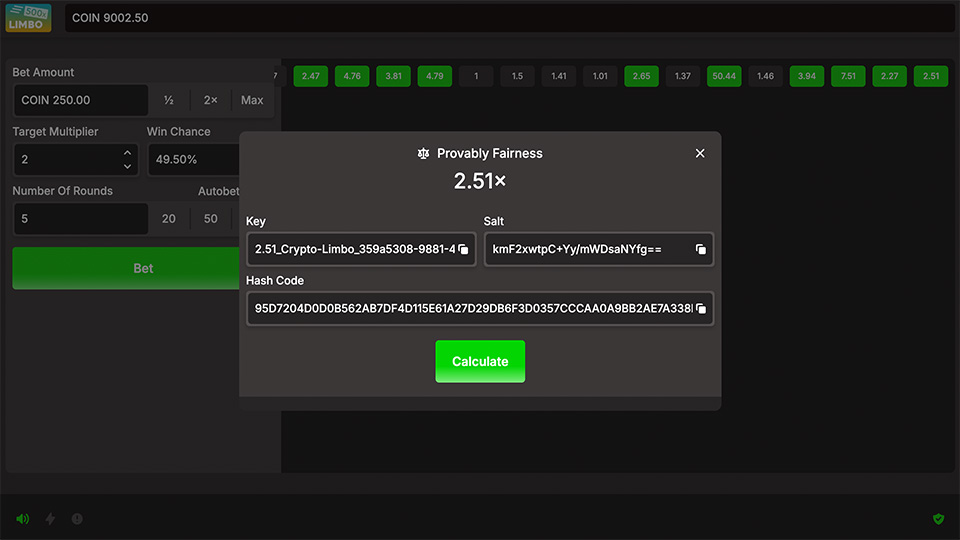Open history result 4.76
Screen dimensions: 960x540
coord(352,76)
